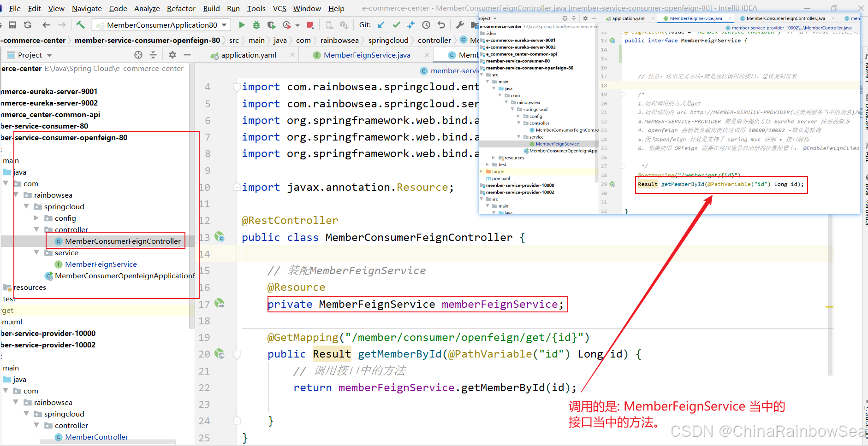Click the gutter icon on line 17
This screenshot has height=446, width=868.
point(220,304)
